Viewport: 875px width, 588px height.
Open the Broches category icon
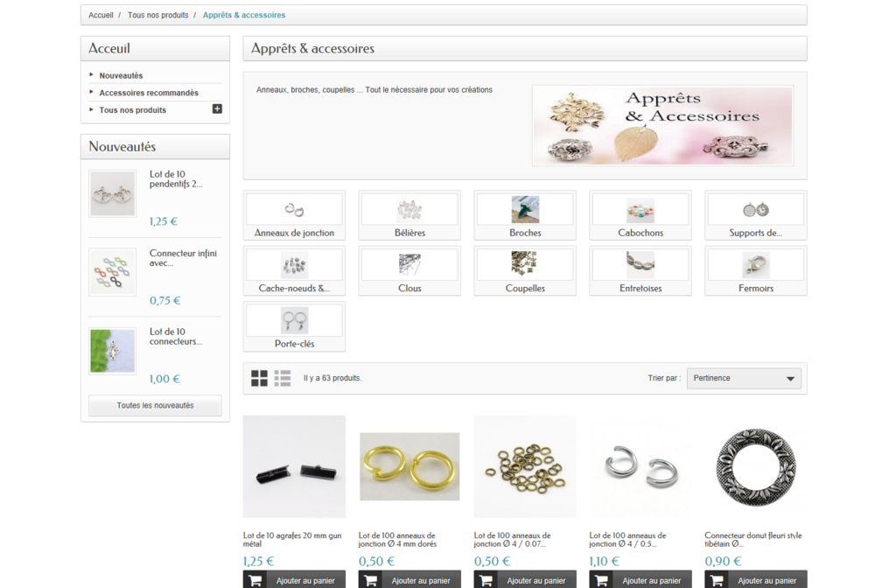tap(524, 208)
